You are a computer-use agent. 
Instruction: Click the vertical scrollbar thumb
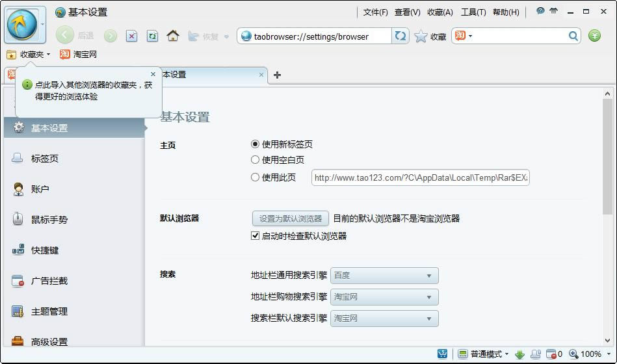607,157
